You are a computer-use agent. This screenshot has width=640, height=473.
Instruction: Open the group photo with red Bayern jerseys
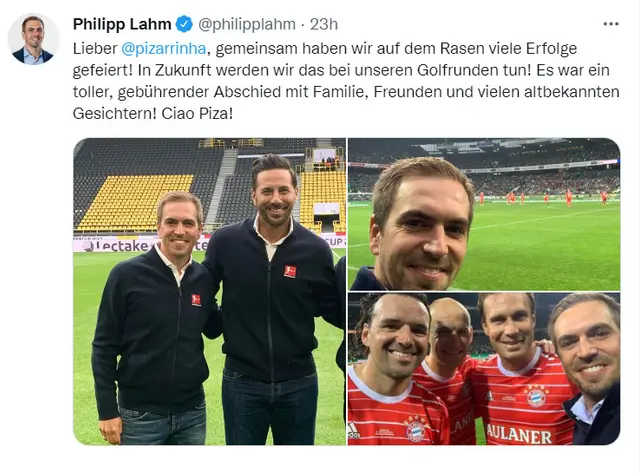coord(484,369)
